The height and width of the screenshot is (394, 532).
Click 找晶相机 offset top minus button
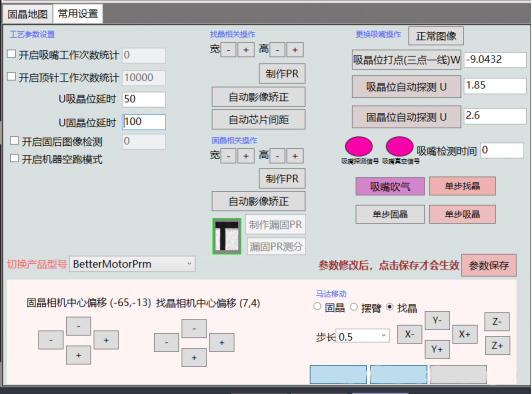coord(194,329)
